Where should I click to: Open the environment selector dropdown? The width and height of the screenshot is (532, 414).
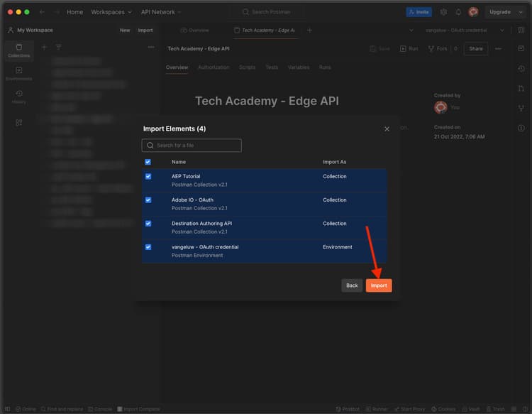click(465, 31)
